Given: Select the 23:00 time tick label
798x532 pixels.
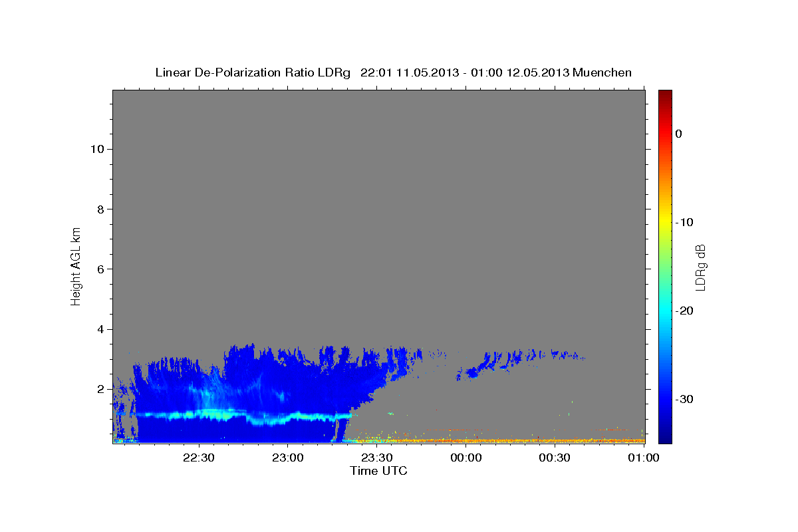Looking at the screenshot, I should [287, 458].
